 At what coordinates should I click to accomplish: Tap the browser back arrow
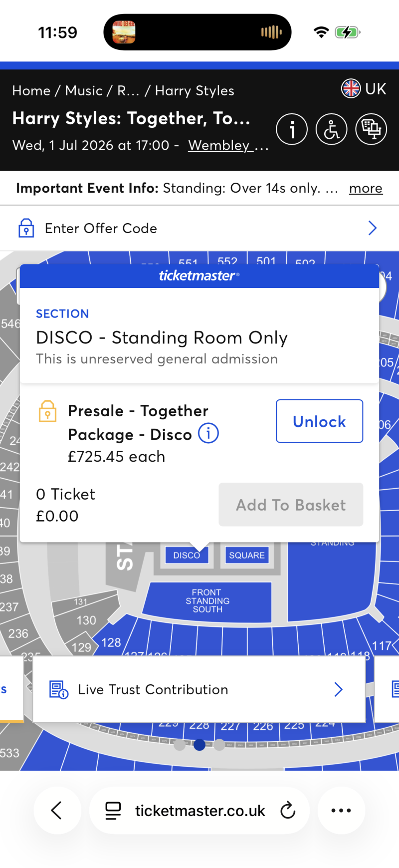57,810
